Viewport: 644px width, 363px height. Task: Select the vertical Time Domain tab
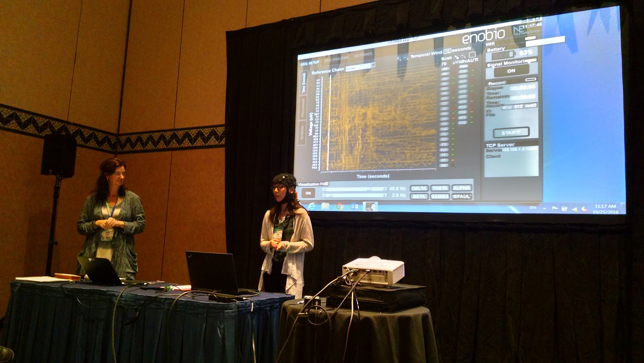(304, 83)
